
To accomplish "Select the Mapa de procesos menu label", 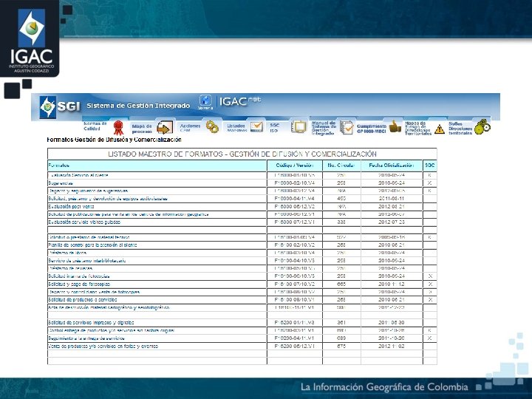I will (x=142, y=129).
